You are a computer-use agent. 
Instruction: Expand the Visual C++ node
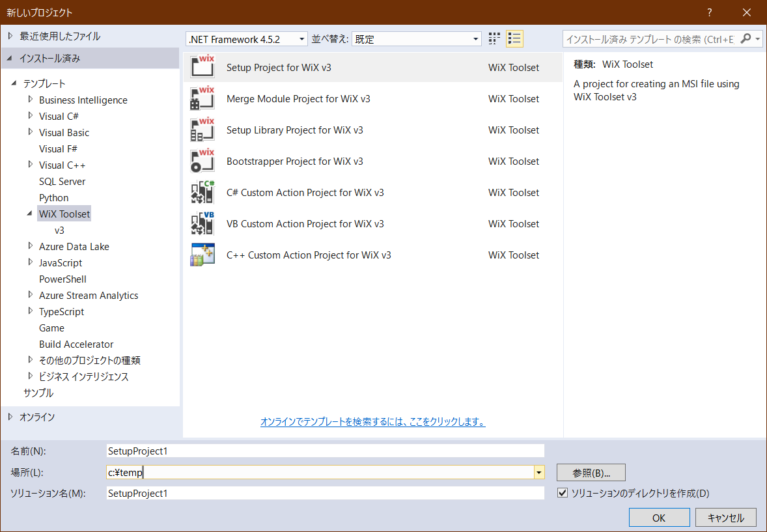click(x=31, y=165)
